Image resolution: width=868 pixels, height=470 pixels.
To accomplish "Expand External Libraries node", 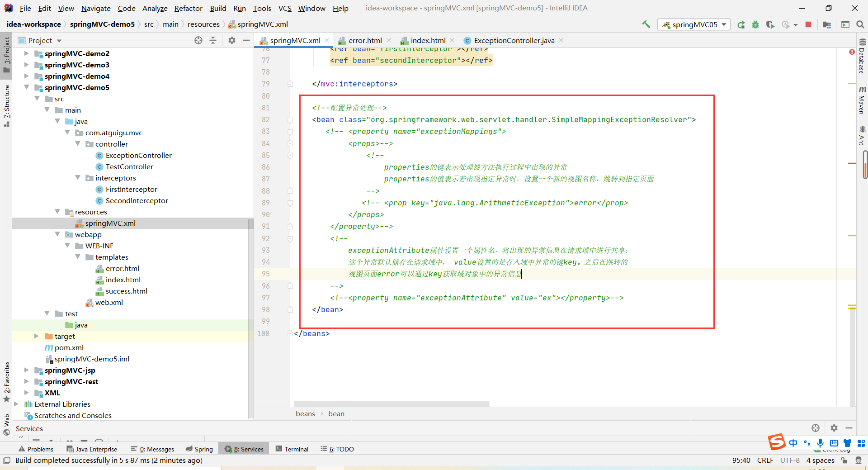I will click(16, 404).
